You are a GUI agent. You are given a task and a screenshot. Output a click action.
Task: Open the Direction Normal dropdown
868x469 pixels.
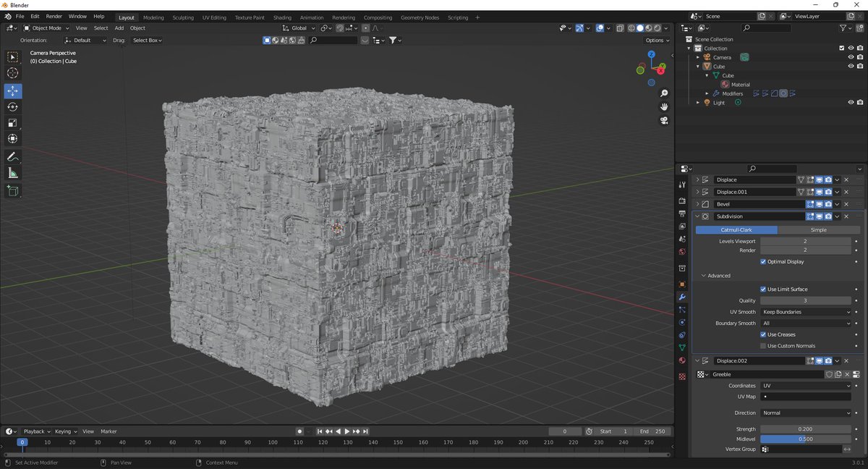coord(806,413)
